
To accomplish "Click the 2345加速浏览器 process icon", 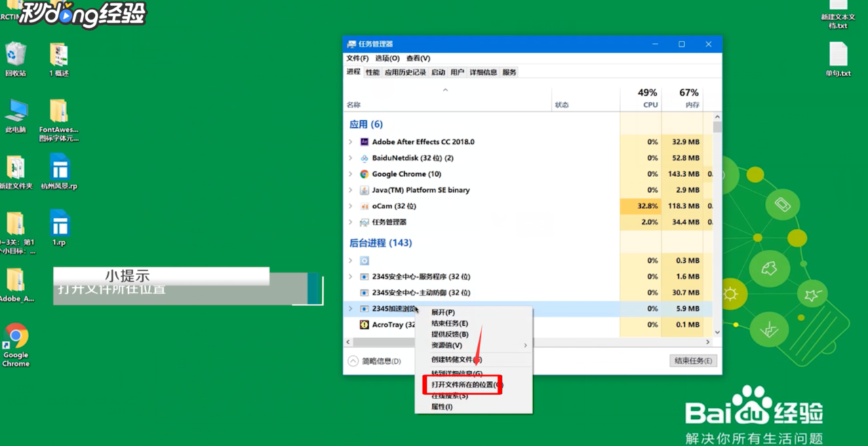I will coord(364,309).
